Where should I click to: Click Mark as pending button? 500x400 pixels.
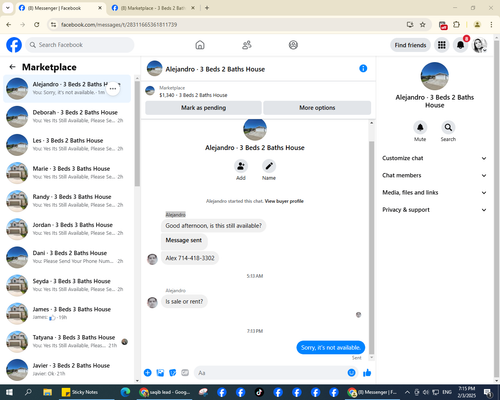point(203,108)
